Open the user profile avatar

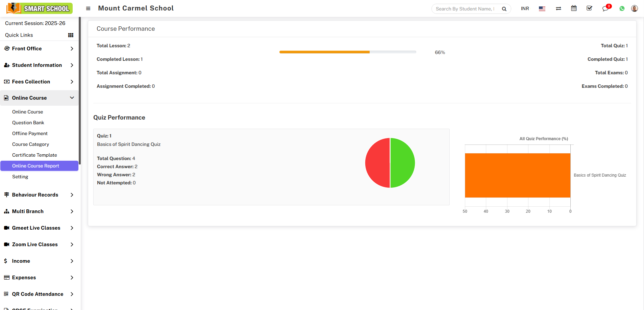635,9
